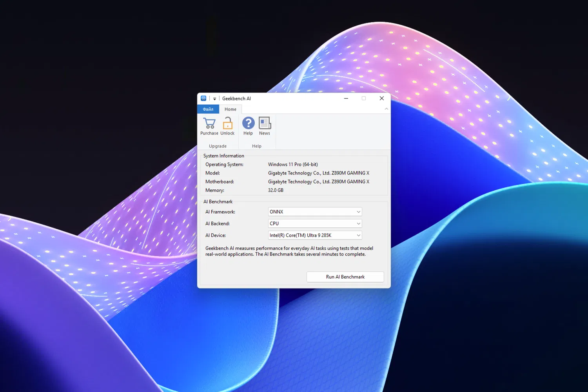Click the AI Device label
588x392 pixels.
(x=216, y=236)
